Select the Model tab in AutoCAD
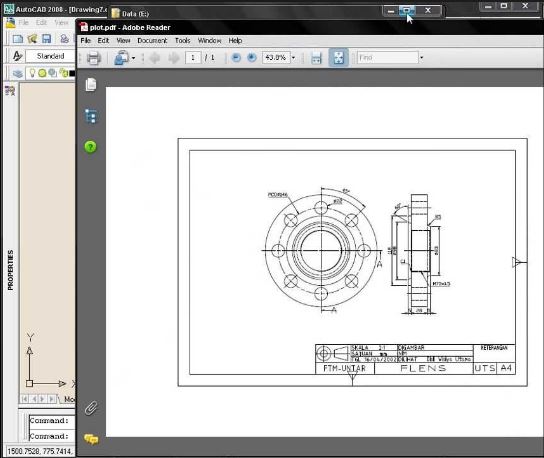 click(x=68, y=399)
